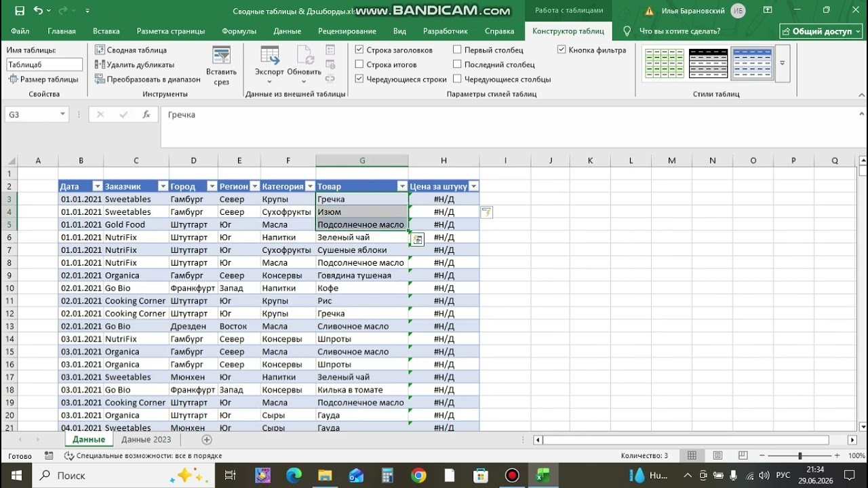Enable the Строка итогов checkbox

(359, 64)
